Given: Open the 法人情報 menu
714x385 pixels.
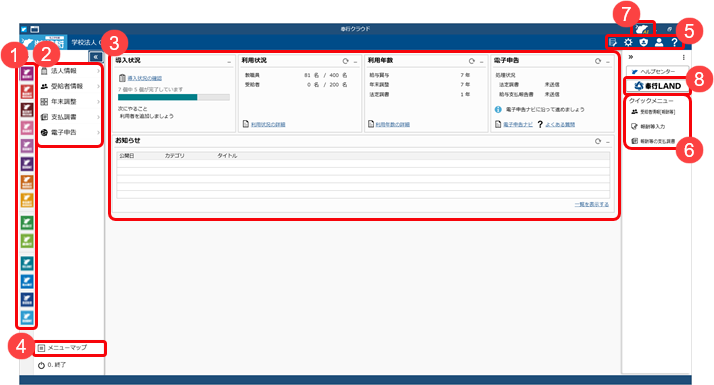Looking at the screenshot, I should (x=70, y=71).
